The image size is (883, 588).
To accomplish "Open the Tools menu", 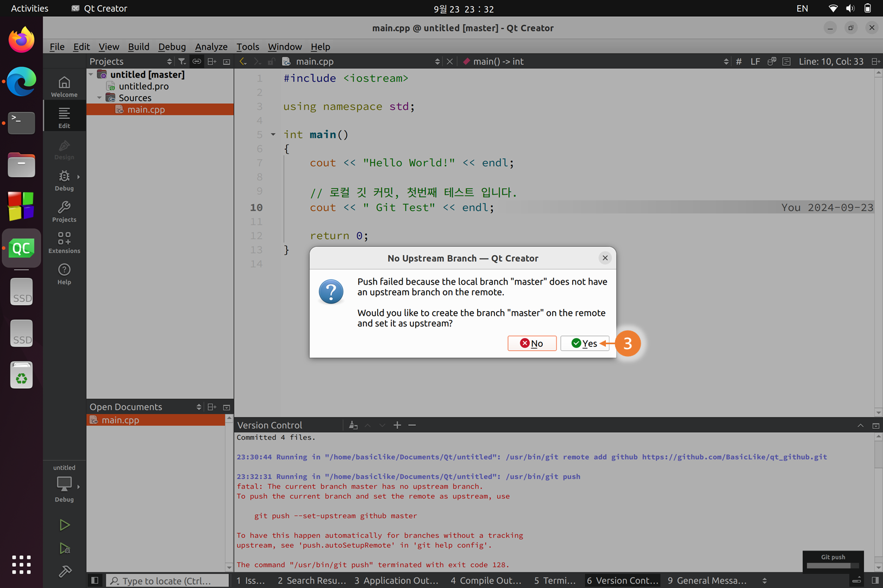I will coord(248,47).
